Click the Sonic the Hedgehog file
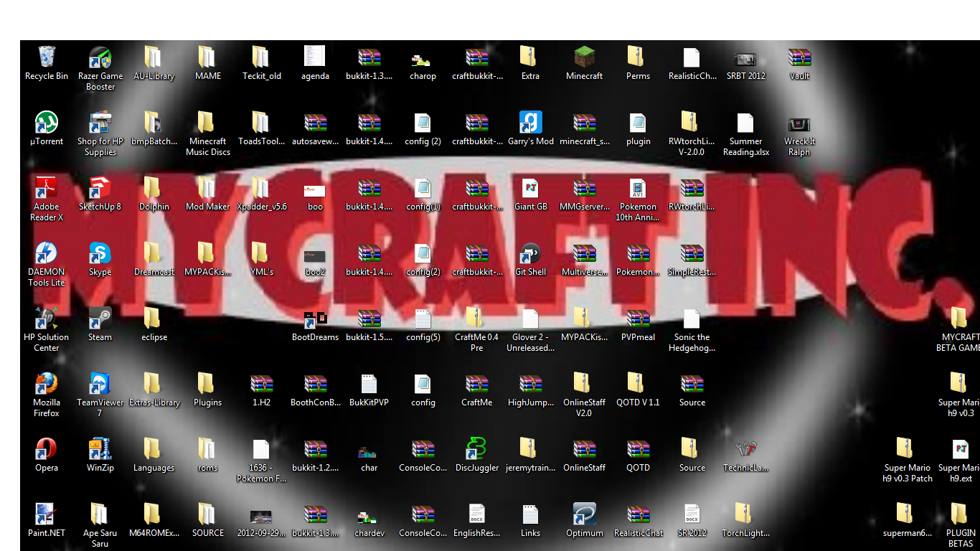The width and height of the screenshot is (980, 551). coord(691,319)
